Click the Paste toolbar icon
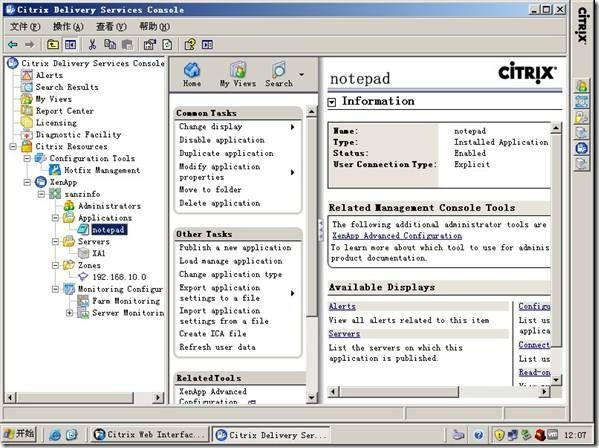Screen dimensions: 599x448 click(127, 45)
